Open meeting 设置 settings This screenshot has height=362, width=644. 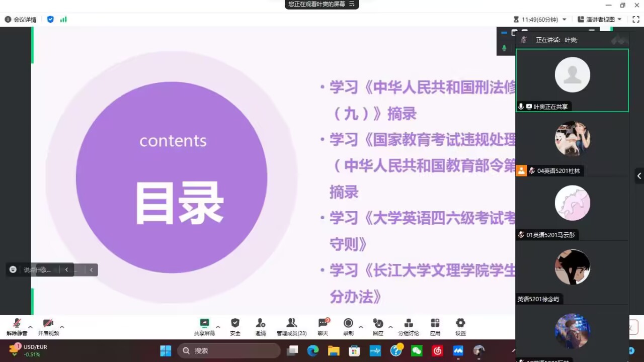[x=460, y=323]
